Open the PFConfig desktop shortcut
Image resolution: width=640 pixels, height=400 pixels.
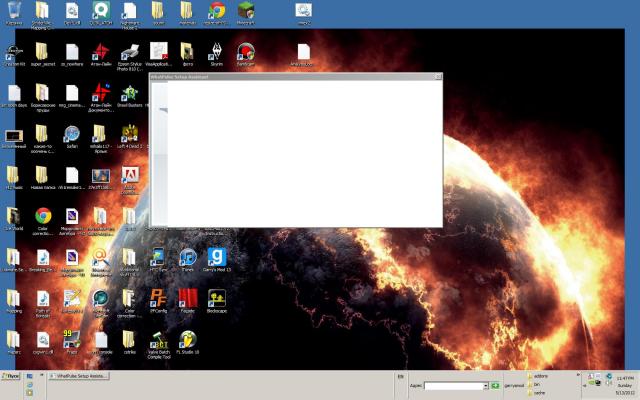[158, 298]
